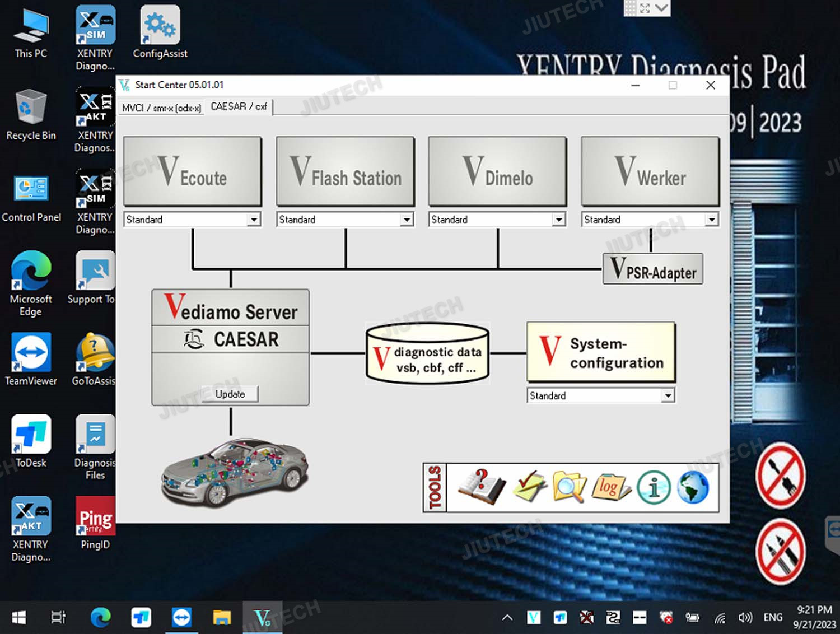
Task: Click the PSR-Adapter button
Action: (652, 269)
